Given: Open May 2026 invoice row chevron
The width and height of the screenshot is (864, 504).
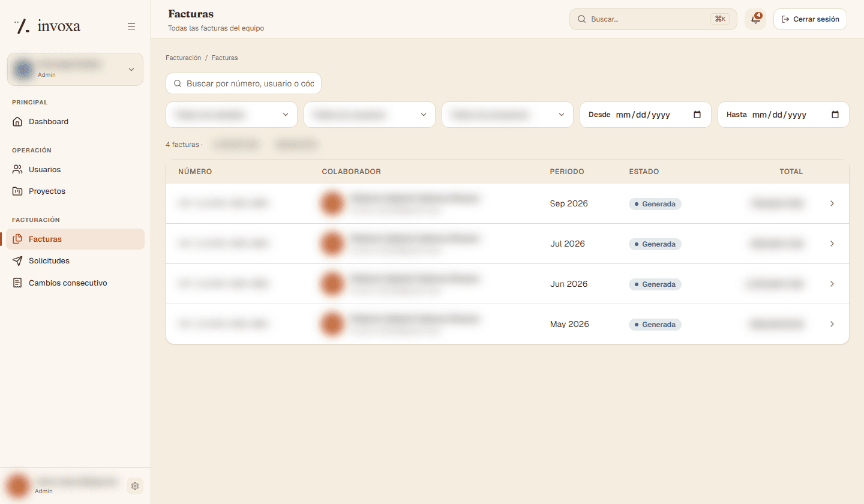Looking at the screenshot, I should 832,324.
